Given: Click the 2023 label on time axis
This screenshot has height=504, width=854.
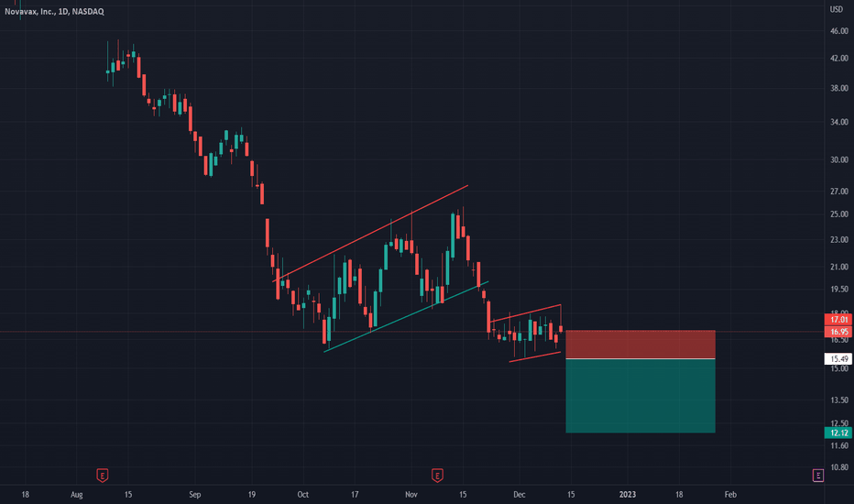Looking at the screenshot, I should (x=628, y=495).
